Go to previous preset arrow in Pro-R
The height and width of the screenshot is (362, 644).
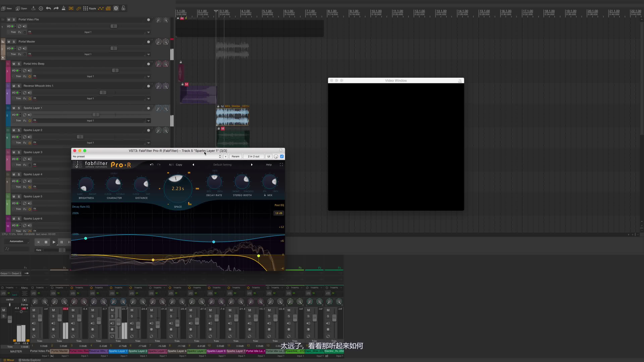point(193,165)
